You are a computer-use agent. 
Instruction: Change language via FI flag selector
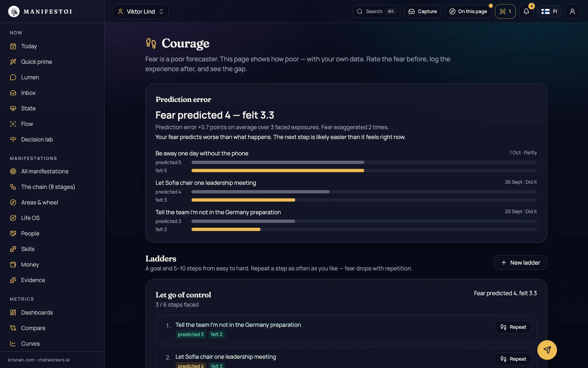(x=549, y=11)
